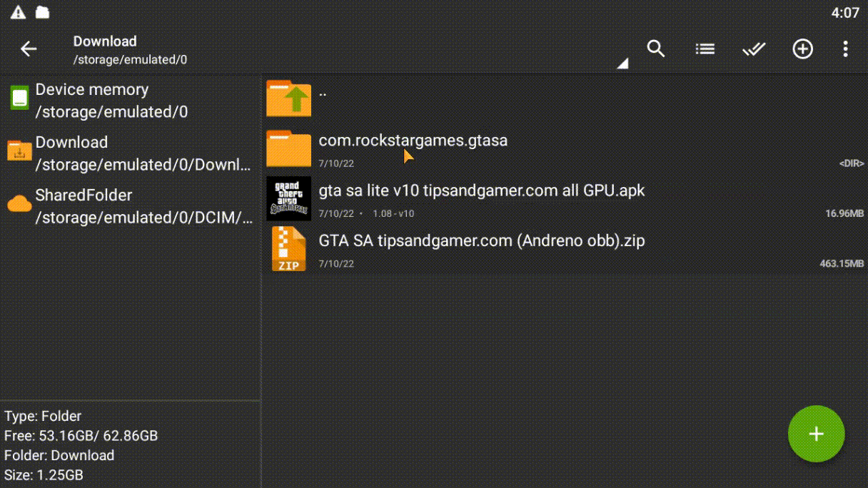Tap the warning triangle status bar icon
This screenshot has height=488, width=868.
[x=18, y=12]
